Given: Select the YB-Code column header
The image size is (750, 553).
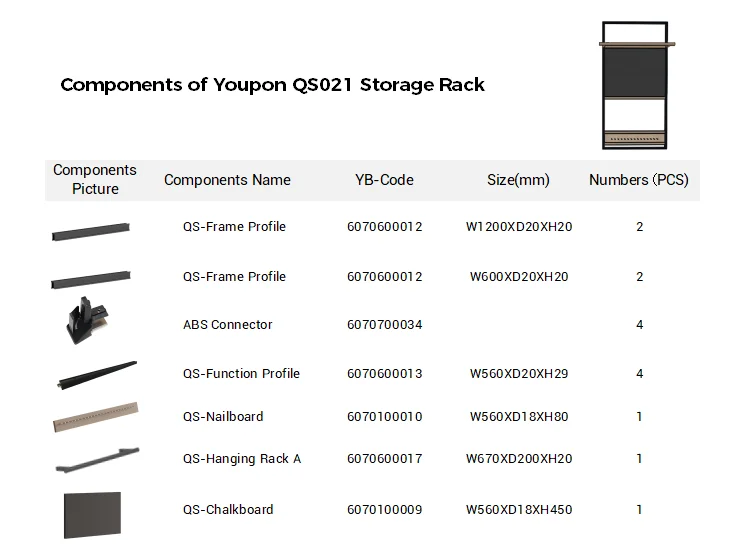Looking at the screenshot, I should (x=384, y=180).
